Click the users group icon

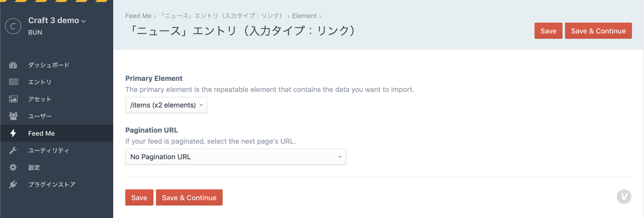pos(14,117)
